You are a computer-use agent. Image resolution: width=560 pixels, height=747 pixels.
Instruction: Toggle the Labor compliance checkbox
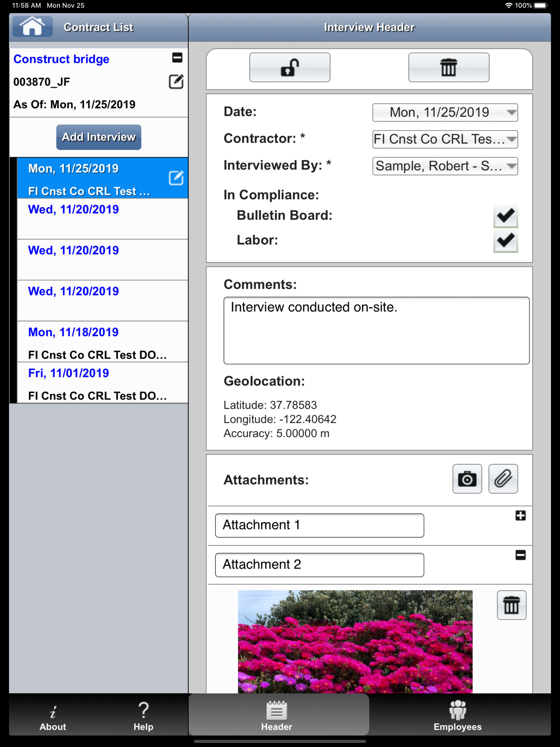click(505, 241)
